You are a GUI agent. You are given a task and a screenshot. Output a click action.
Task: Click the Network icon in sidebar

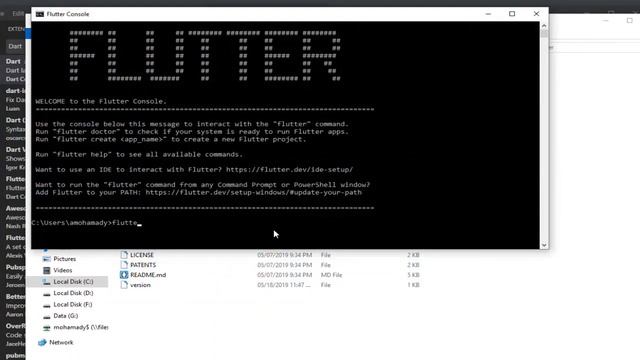point(42,342)
